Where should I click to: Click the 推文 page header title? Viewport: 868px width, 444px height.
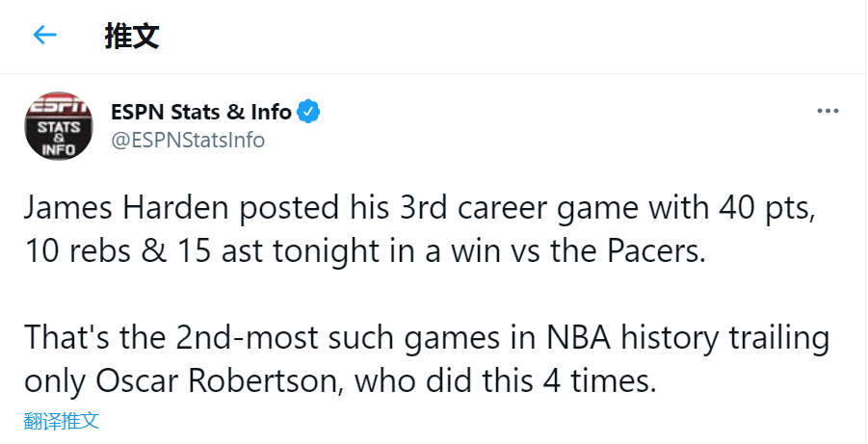131,37
